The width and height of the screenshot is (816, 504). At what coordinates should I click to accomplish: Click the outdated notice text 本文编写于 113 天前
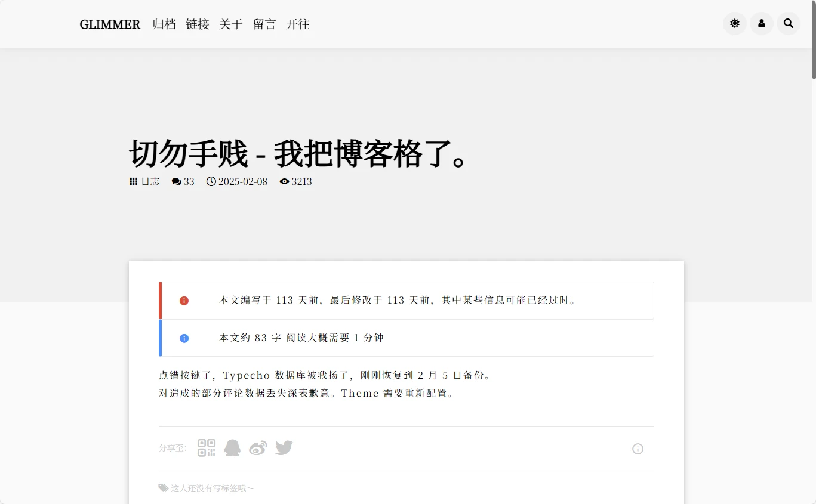pyautogui.click(x=268, y=300)
